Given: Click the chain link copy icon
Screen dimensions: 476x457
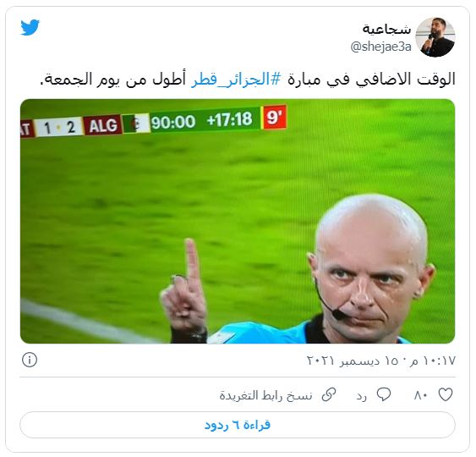Looking at the screenshot, I should [329, 394].
